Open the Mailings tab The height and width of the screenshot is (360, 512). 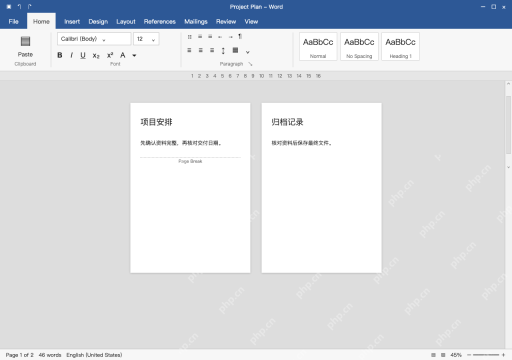click(196, 22)
